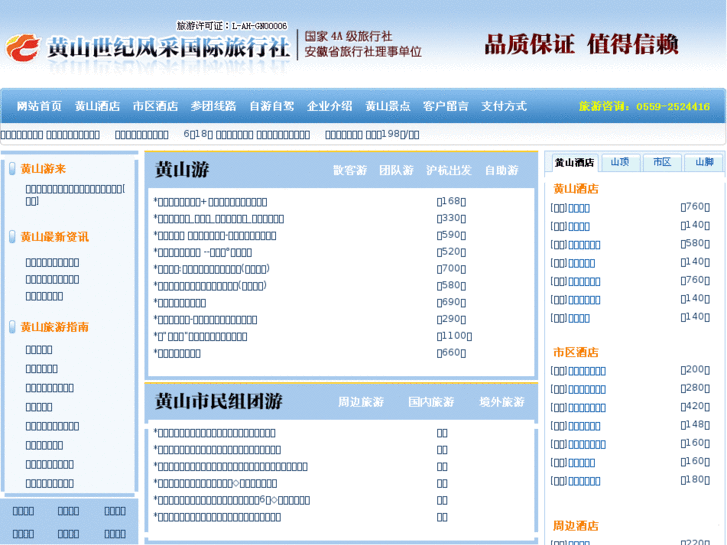This screenshot has height=545, width=727.
Task: Go to 黄山酒店 in the navigation bar
Action: 97,106
